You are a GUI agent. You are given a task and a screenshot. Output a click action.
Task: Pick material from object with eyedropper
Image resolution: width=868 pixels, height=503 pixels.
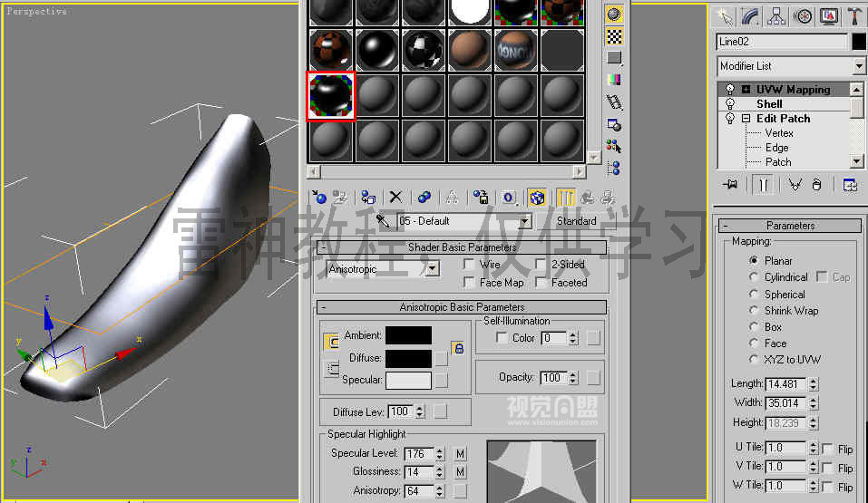pyautogui.click(x=383, y=221)
